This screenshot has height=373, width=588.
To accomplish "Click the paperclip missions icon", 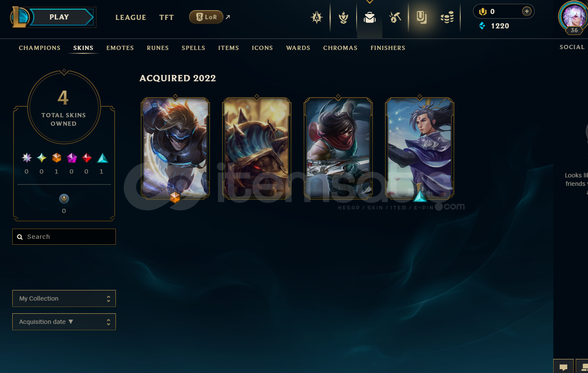I will (421, 17).
